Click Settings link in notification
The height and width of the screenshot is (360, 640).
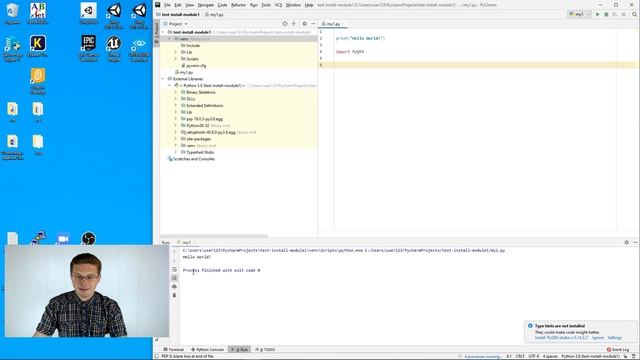click(x=615, y=338)
